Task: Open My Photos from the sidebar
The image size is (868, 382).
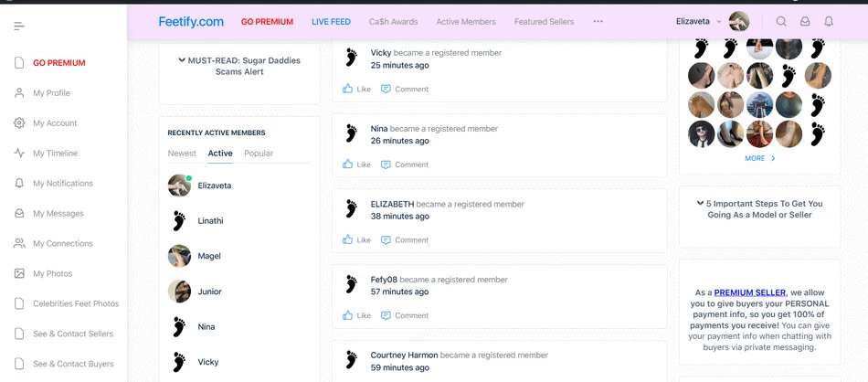Action: 52,273
